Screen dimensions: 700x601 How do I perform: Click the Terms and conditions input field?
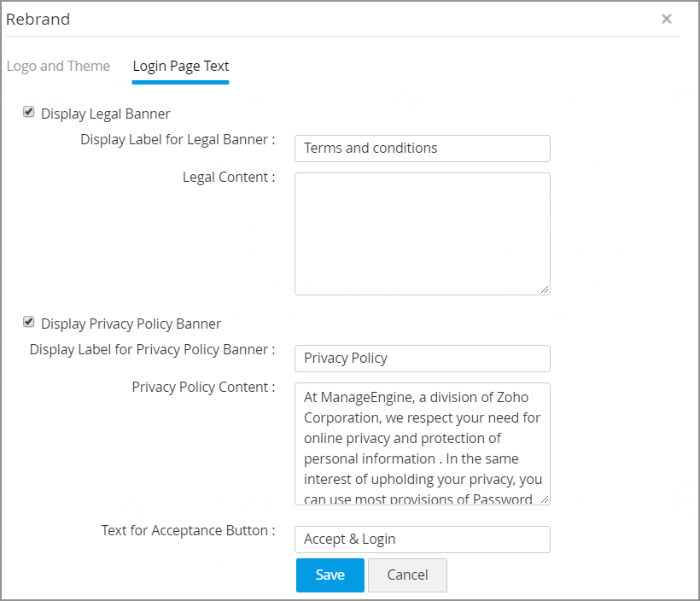point(422,148)
